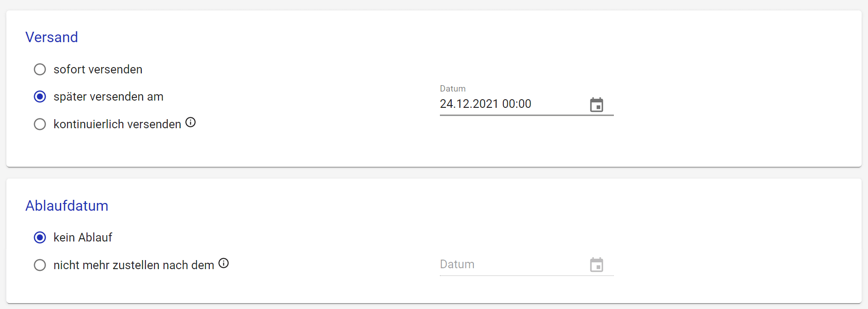Click the Versand section heading
The height and width of the screenshot is (309, 868).
click(52, 37)
